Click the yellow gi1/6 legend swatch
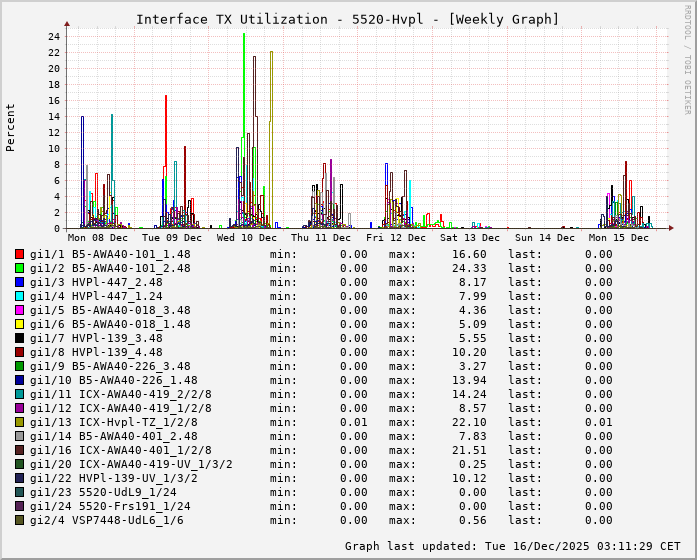The image size is (697, 560). (19, 324)
